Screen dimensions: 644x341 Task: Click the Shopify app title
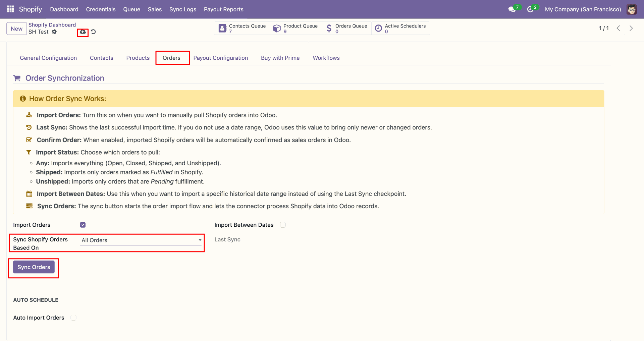[x=31, y=9]
